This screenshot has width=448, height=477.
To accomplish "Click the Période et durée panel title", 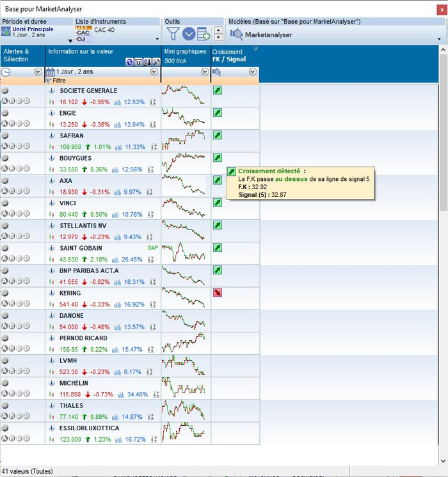I will [x=24, y=22].
